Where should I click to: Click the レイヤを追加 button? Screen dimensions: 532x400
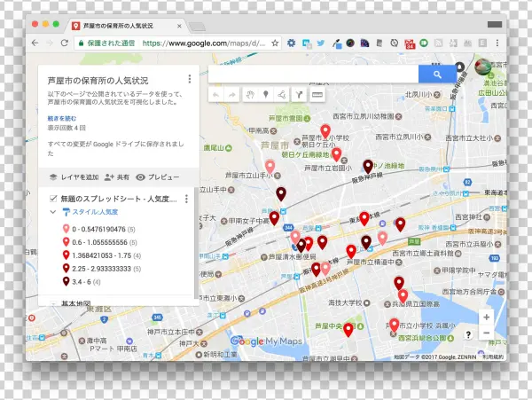[x=74, y=177]
